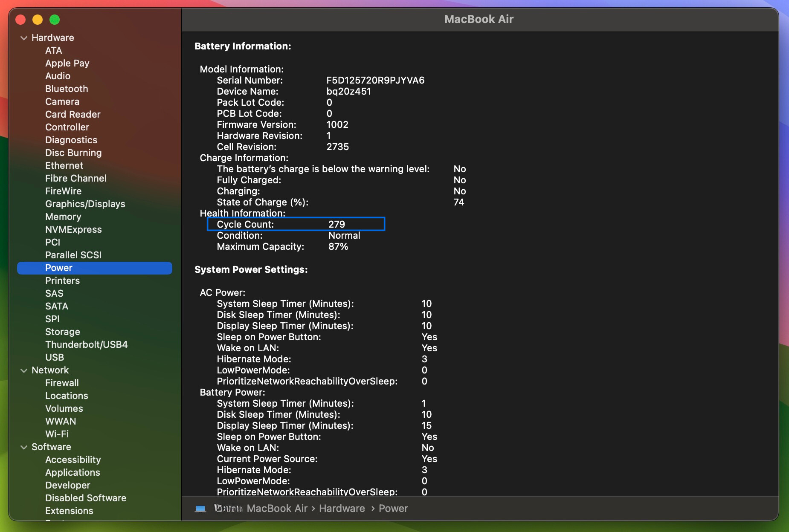
Task: Click the highlighted Power sidebar item
Action: coord(95,268)
